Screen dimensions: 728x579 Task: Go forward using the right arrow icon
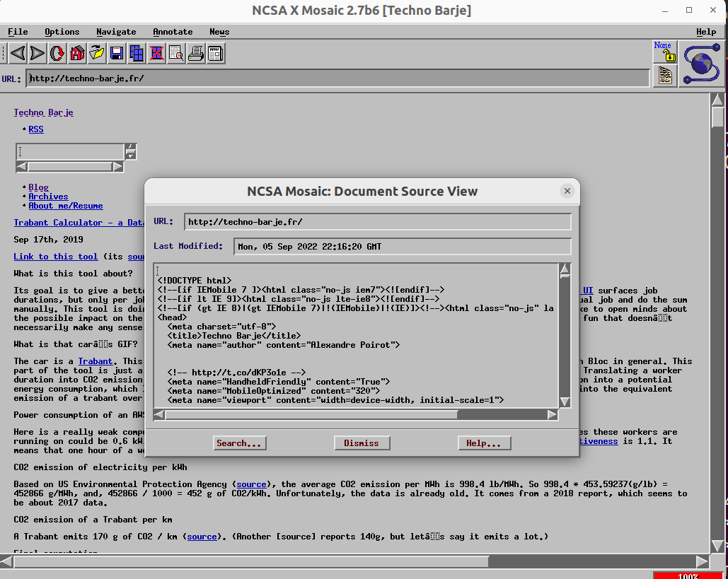coord(37,53)
